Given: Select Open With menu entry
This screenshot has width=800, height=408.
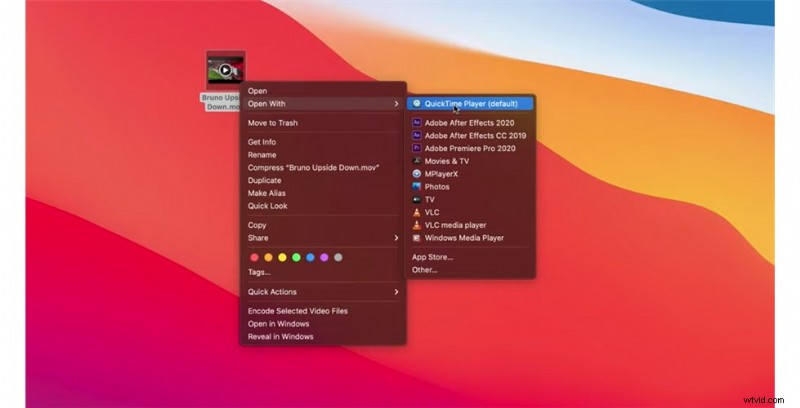Looking at the screenshot, I should click(323, 104).
